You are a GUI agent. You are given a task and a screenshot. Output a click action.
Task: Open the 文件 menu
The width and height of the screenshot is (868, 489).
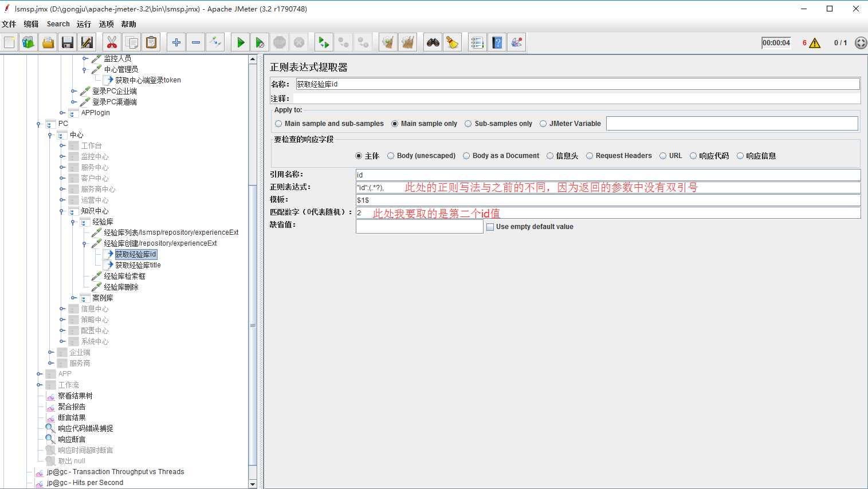point(9,24)
